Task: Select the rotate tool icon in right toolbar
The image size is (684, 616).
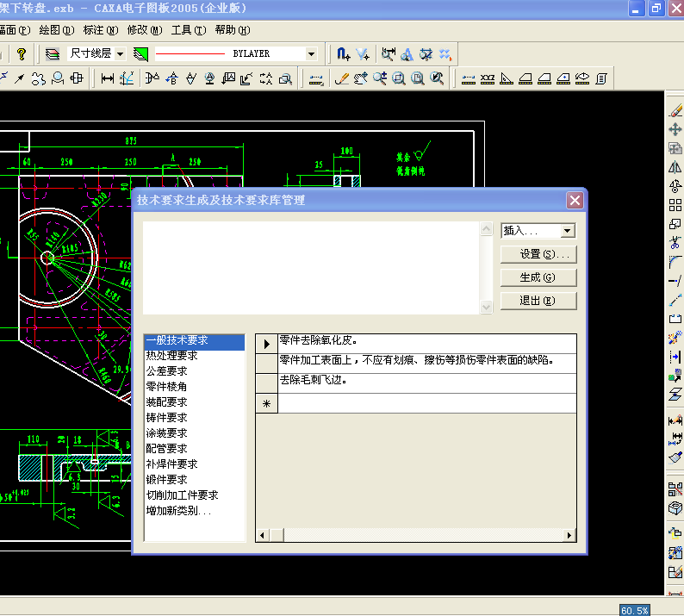Action: click(x=675, y=186)
